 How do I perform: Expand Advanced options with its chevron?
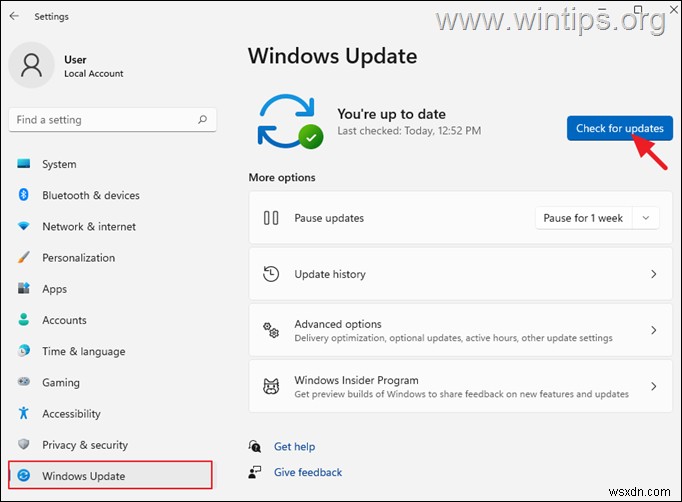click(654, 330)
